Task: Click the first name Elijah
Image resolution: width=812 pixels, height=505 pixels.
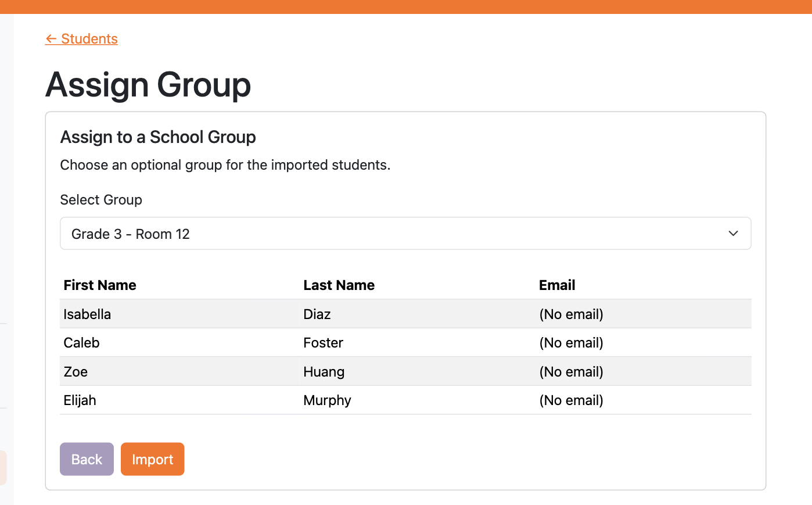Action: [x=80, y=400]
